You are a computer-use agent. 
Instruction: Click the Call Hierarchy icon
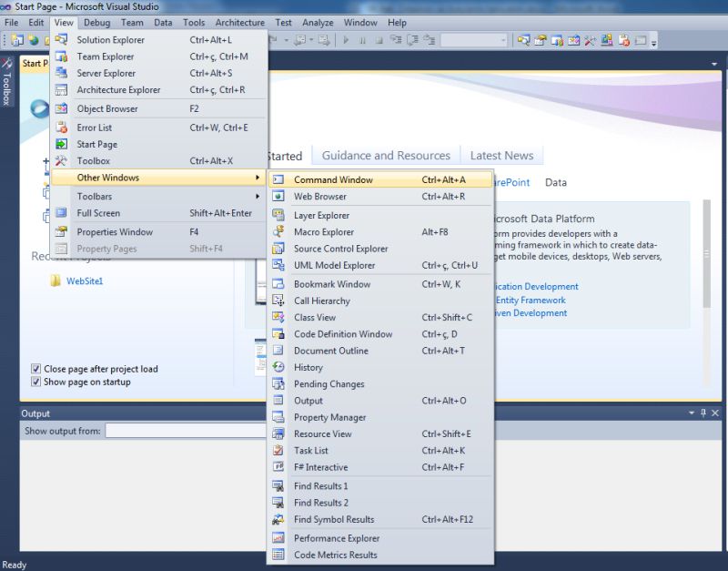tap(278, 301)
